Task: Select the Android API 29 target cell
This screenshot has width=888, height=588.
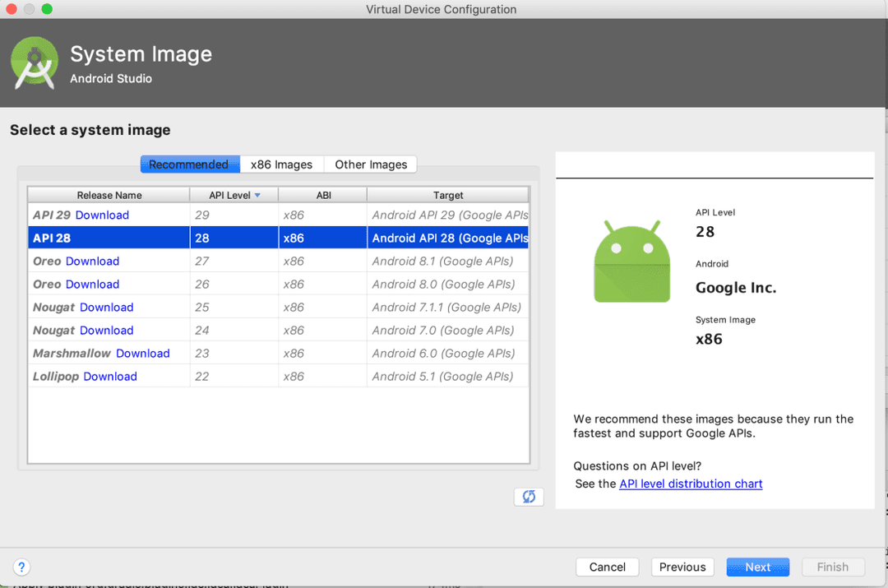Action: [x=447, y=215]
